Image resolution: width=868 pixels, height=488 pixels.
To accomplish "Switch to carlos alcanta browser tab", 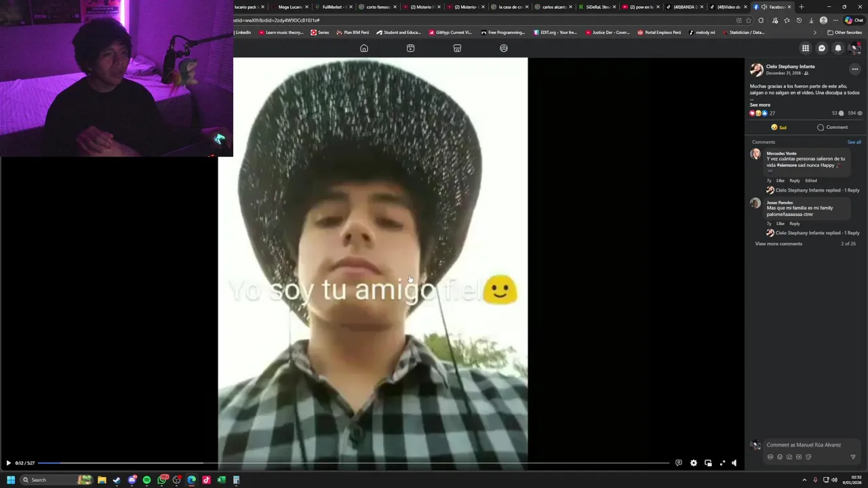I will click(554, 7).
